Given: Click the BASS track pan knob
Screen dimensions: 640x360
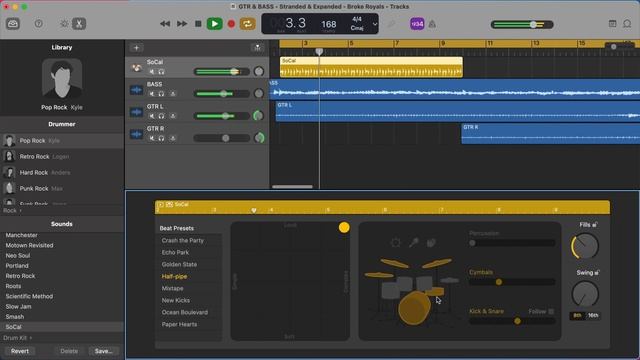Looking at the screenshot, I should [x=259, y=93].
